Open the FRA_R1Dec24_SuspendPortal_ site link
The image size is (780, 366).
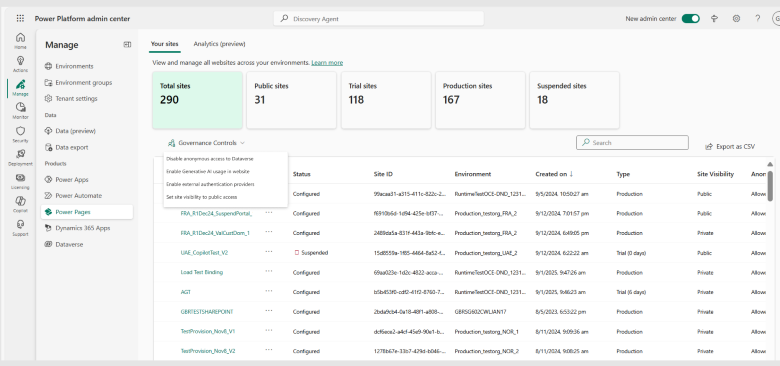click(216, 213)
